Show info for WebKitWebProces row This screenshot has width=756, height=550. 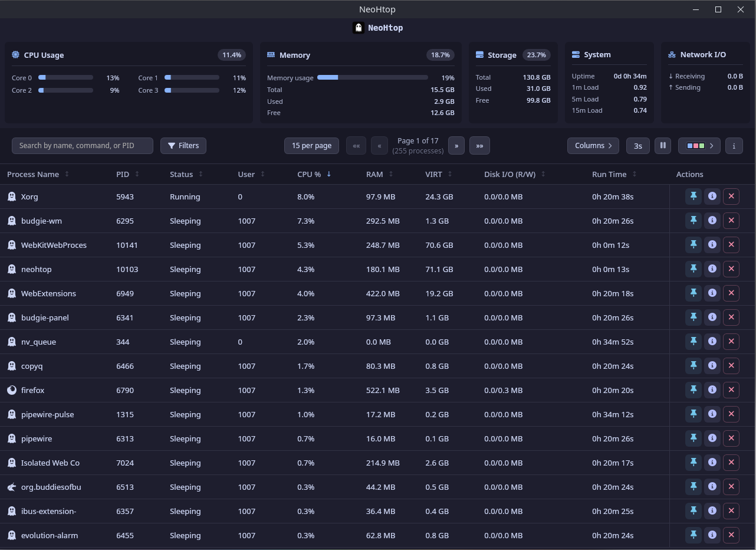[712, 245]
